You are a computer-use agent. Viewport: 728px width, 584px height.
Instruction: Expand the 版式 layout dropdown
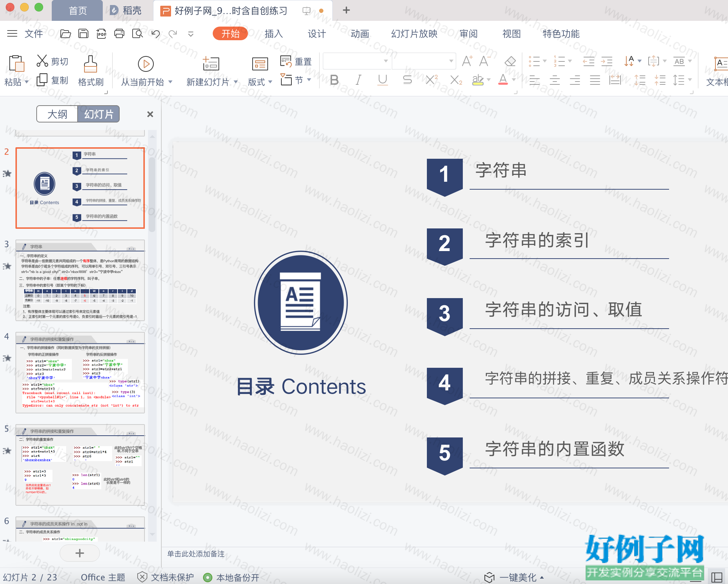[270, 82]
